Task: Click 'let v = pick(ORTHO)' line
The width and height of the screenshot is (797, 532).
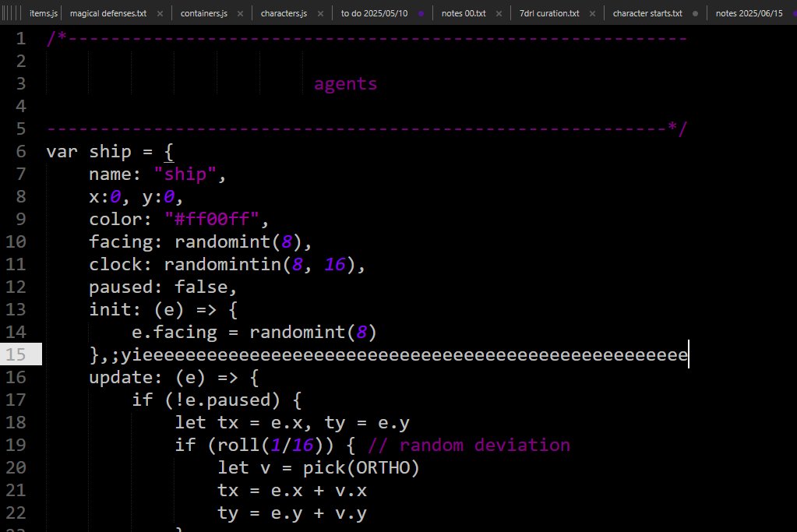Action: pyautogui.click(x=319, y=467)
